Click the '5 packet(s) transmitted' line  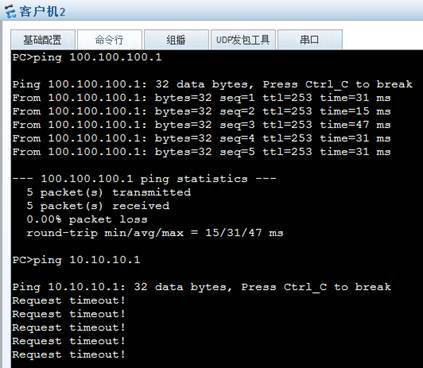109,192
